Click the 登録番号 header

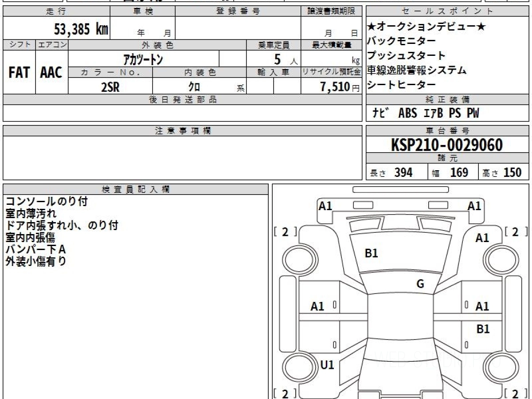click(x=238, y=11)
